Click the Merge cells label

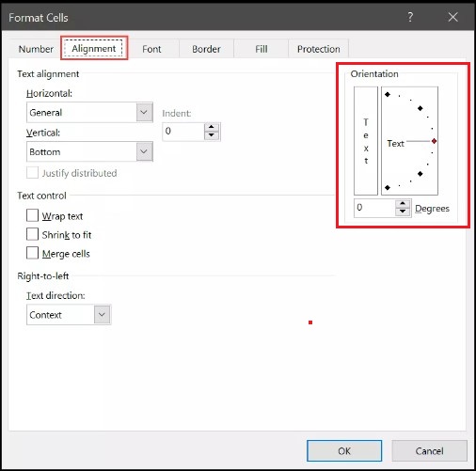(x=66, y=254)
